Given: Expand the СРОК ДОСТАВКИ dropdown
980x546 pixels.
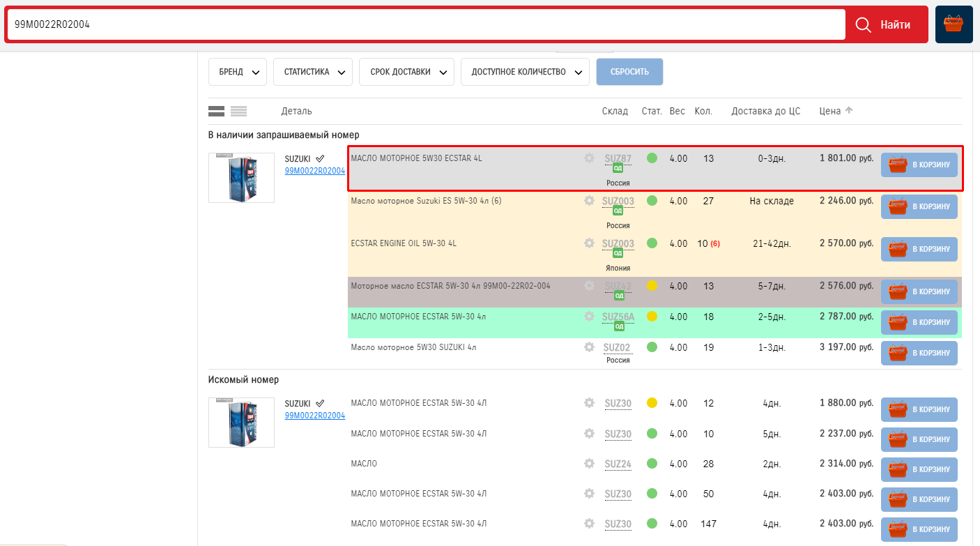Looking at the screenshot, I should tap(406, 72).
